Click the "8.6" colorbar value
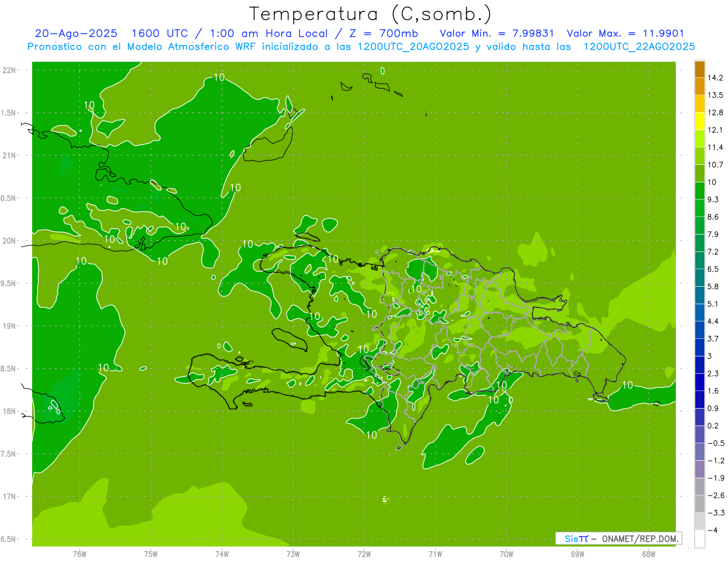Image resolution: width=728 pixels, height=562 pixels. 713,217
